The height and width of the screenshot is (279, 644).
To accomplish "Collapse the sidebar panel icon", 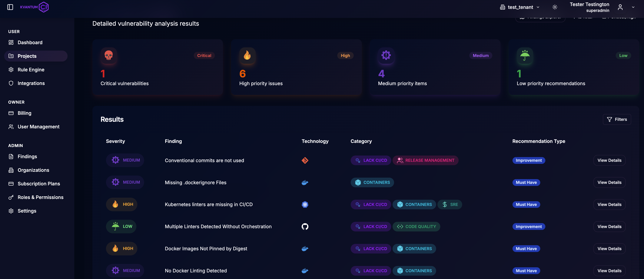I will pos(10,7).
